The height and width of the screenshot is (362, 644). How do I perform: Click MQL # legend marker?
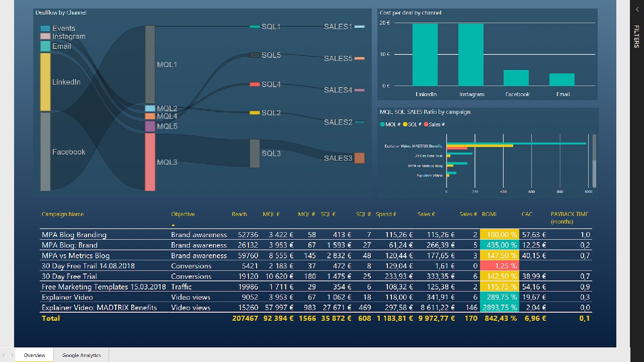(x=382, y=124)
